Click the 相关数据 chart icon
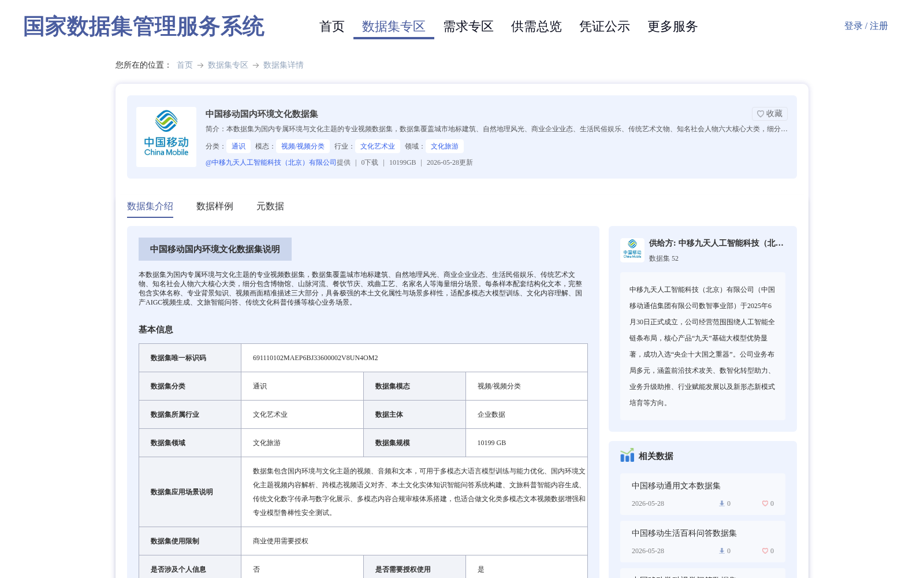This screenshot has width=924, height=578. 627,455
